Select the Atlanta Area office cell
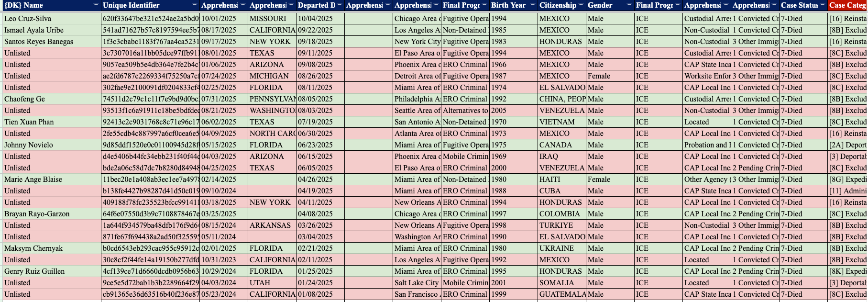 pos(417,134)
